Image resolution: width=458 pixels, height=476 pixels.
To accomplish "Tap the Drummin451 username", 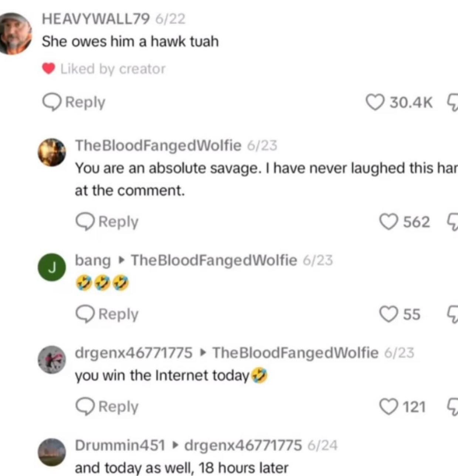I will (x=120, y=445).
